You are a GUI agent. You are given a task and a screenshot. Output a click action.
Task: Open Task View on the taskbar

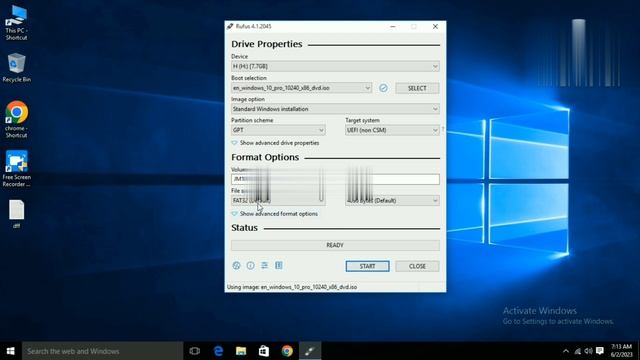coord(195,351)
